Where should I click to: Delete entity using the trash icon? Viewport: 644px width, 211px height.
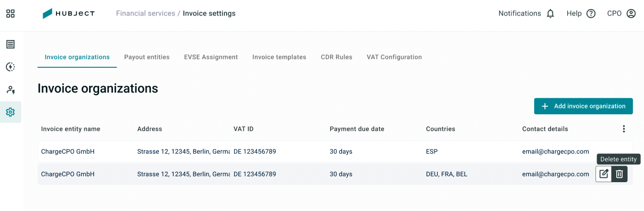pos(619,174)
